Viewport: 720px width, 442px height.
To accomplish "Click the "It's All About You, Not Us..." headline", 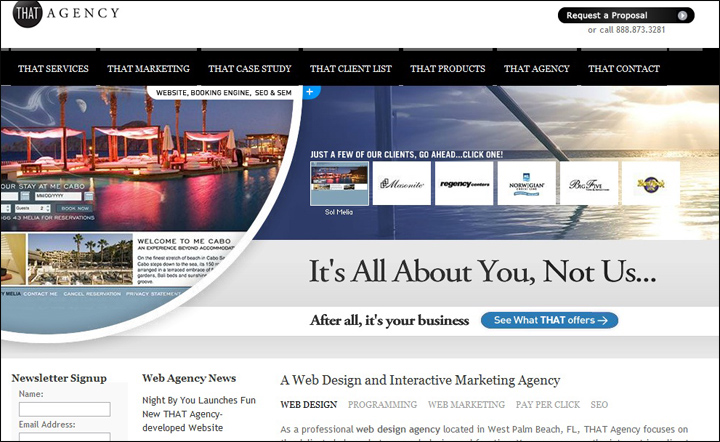I will 483,272.
